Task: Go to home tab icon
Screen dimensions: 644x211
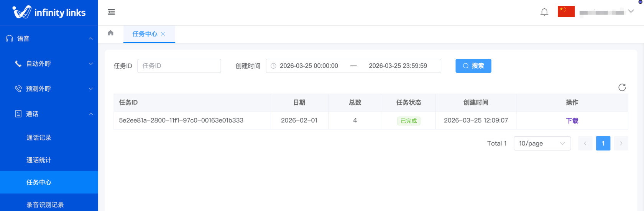Action: tap(110, 33)
